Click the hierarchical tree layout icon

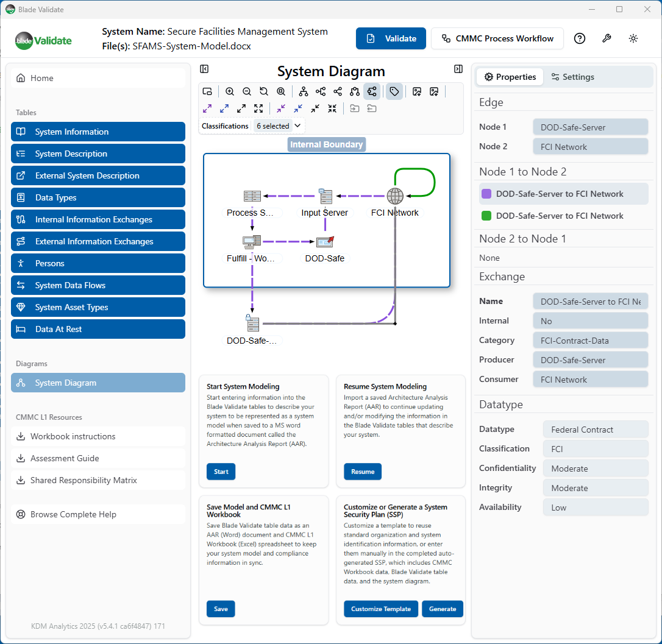[303, 91]
